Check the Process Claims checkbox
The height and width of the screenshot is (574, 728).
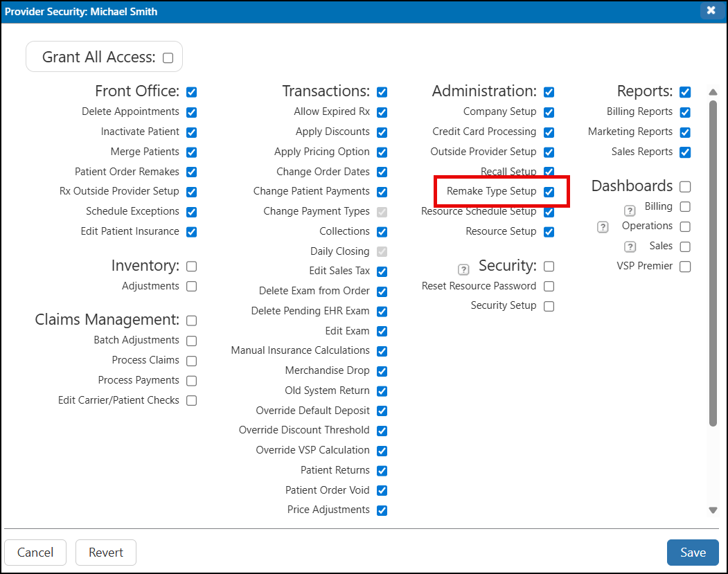[x=191, y=361]
